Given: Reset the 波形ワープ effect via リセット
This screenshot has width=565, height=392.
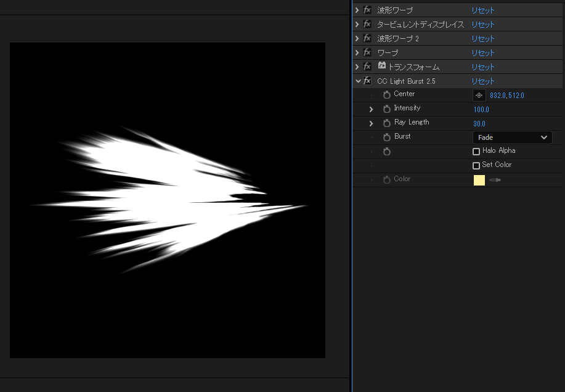Looking at the screenshot, I should (x=483, y=10).
